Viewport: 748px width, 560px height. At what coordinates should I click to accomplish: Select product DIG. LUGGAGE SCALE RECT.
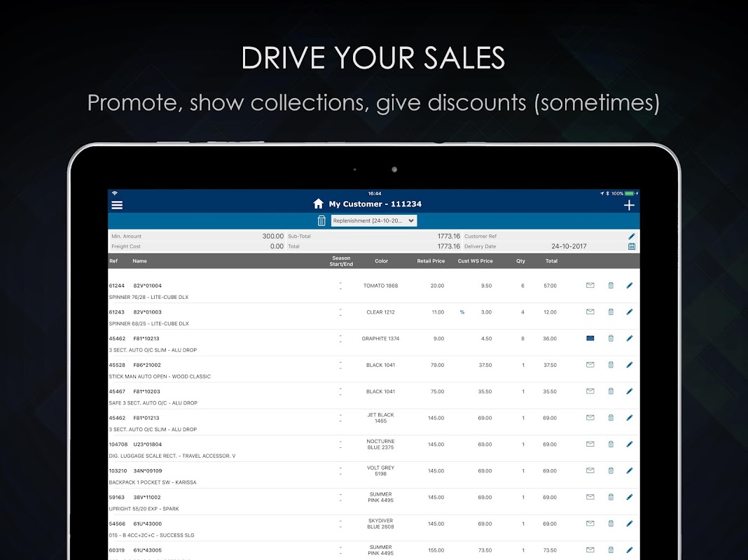pos(172,456)
